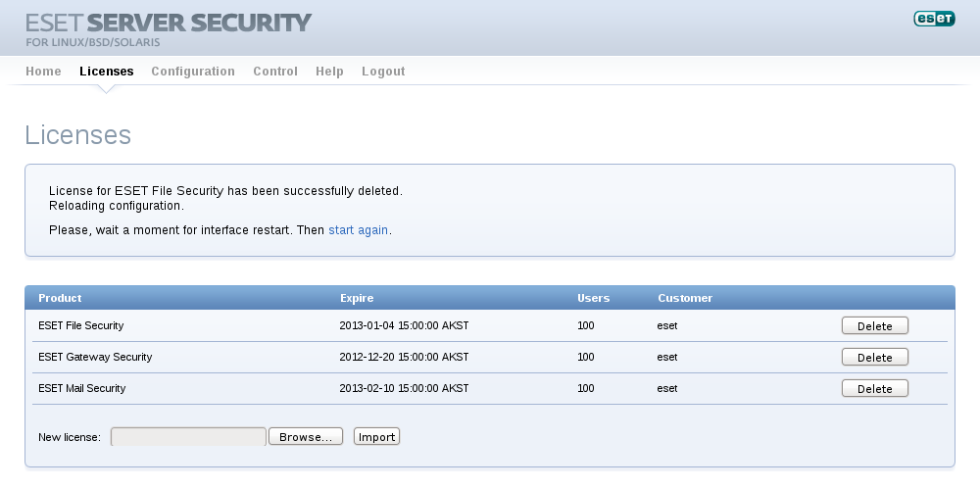
Task: Click the 'successfully deleted' message line
Action: pyautogui.click(x=225, y=191)
